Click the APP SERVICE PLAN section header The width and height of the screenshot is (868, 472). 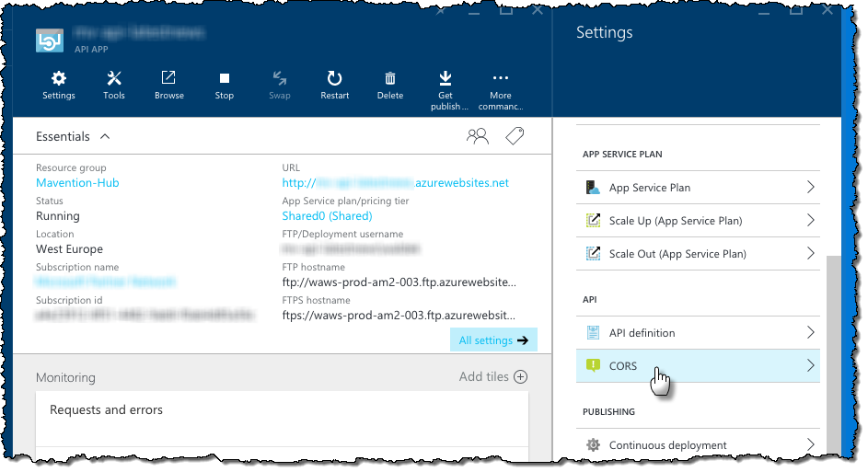point(622,155)
